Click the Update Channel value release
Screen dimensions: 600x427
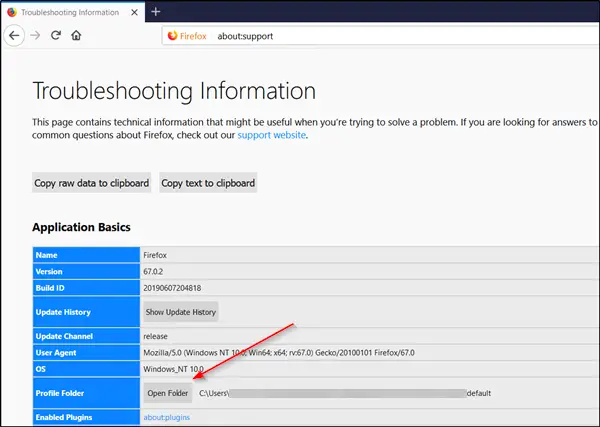tap(155, 336)
